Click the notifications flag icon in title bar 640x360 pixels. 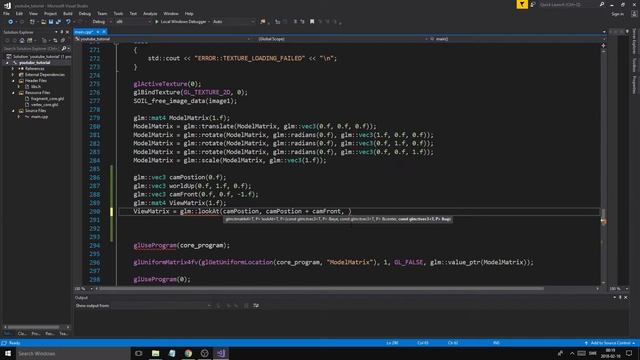click(x=522, y=4)
